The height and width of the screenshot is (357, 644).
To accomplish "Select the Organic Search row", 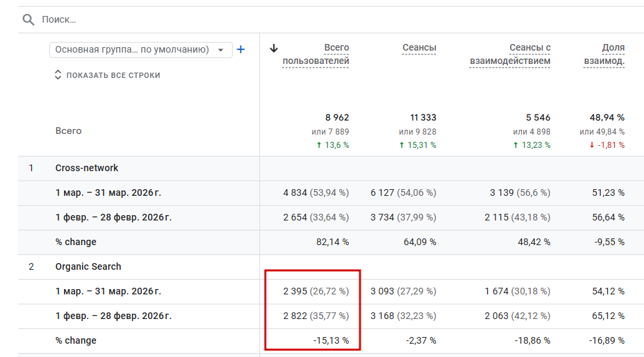I will 88,266.
